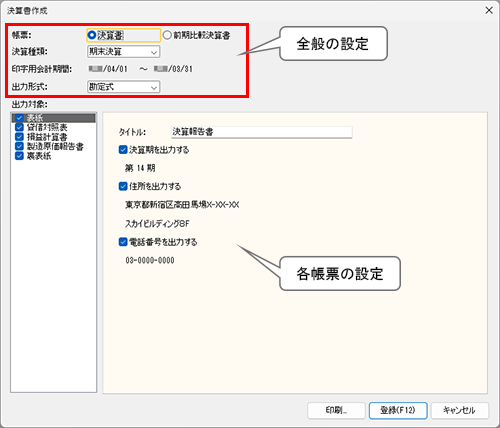500x428 pixels.
Task: Select the 裏表紙 list entry
Action: (x=39, y=156)
